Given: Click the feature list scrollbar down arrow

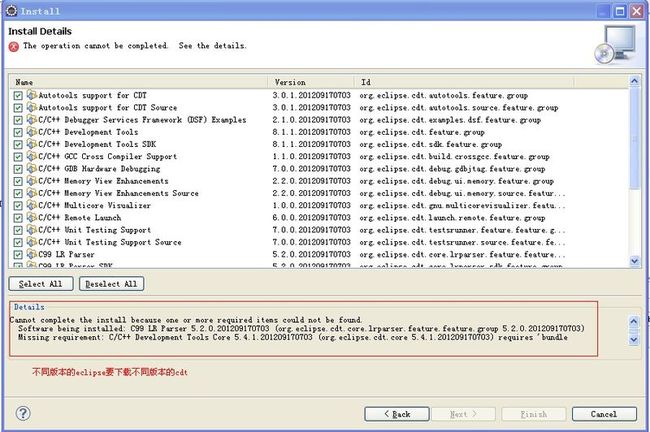Looking at the screenshot, I should point(634,261).
